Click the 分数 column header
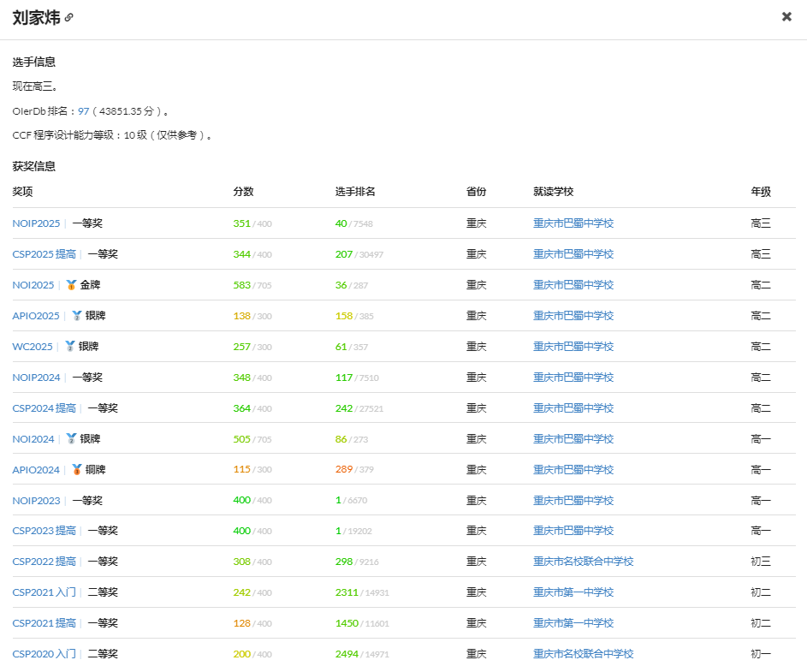807x672 pixels. [x=242, y=192]
